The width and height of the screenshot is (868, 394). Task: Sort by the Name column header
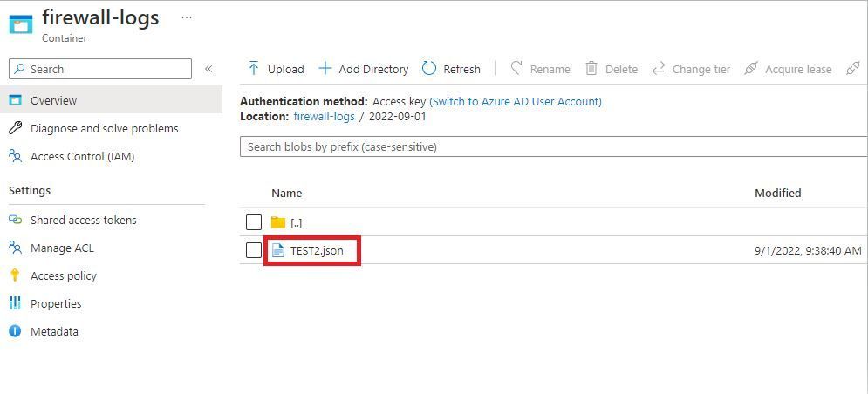pyautogui.click(x=287, y=194)
